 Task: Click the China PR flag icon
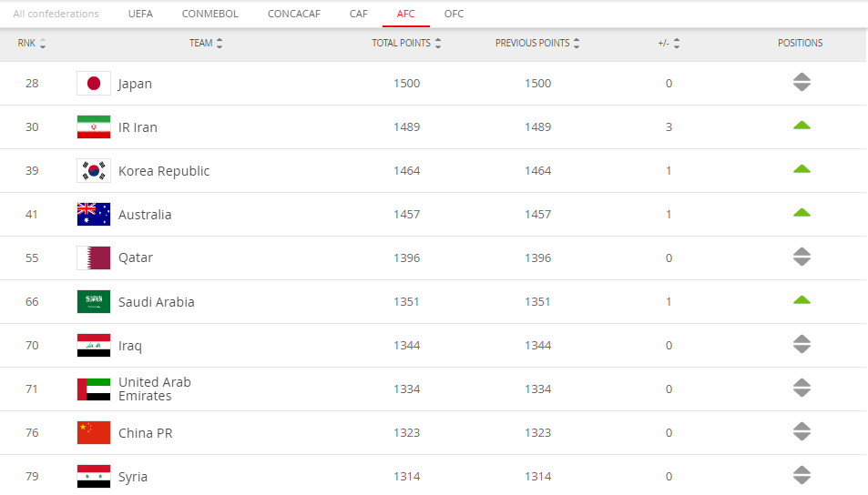tap(94, 433)
